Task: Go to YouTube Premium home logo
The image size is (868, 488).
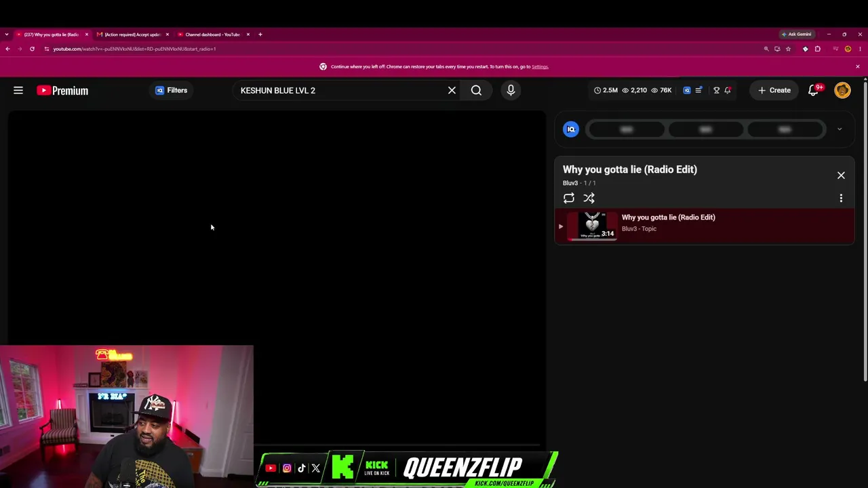Action: 62,90
